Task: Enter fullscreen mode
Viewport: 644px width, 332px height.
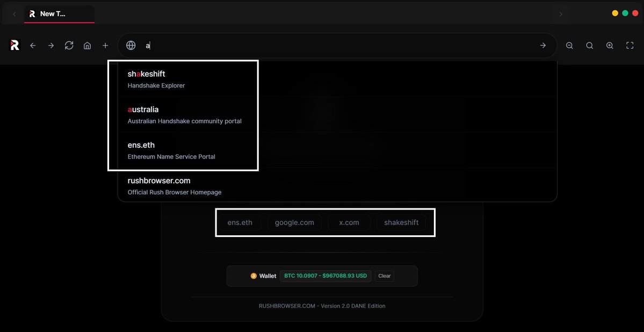Action: coord(629,45)
